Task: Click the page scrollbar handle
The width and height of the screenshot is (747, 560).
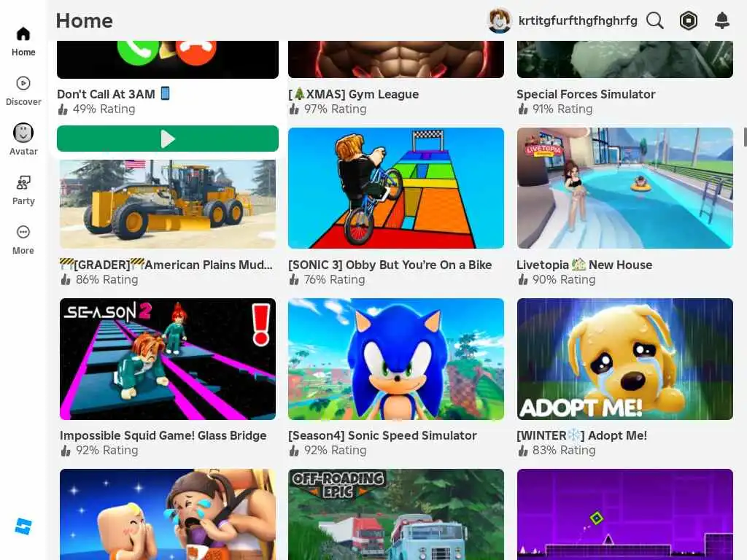Action: click(745, 137)
